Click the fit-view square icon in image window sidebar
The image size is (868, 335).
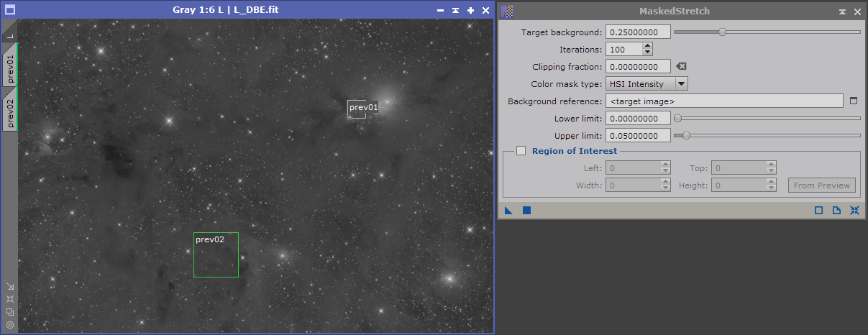(9, 299)
